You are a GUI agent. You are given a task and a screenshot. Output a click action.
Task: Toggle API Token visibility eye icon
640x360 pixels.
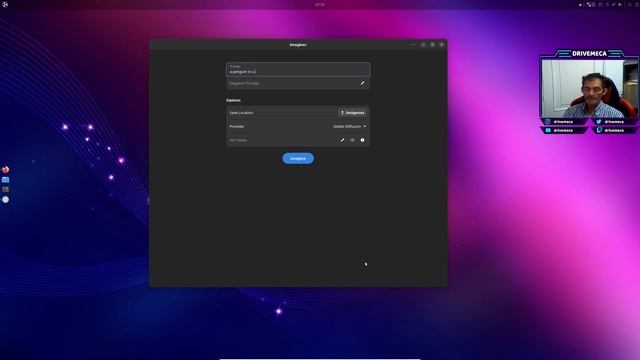(x=353, y=140)
